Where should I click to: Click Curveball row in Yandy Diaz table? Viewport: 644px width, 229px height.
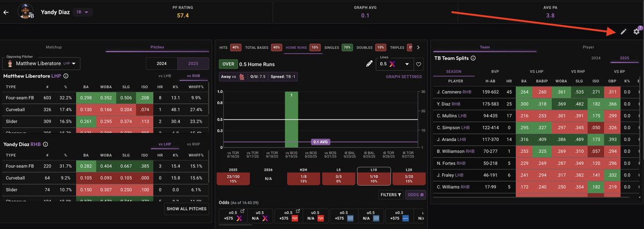pyautogui.click(x=105, y=177)
